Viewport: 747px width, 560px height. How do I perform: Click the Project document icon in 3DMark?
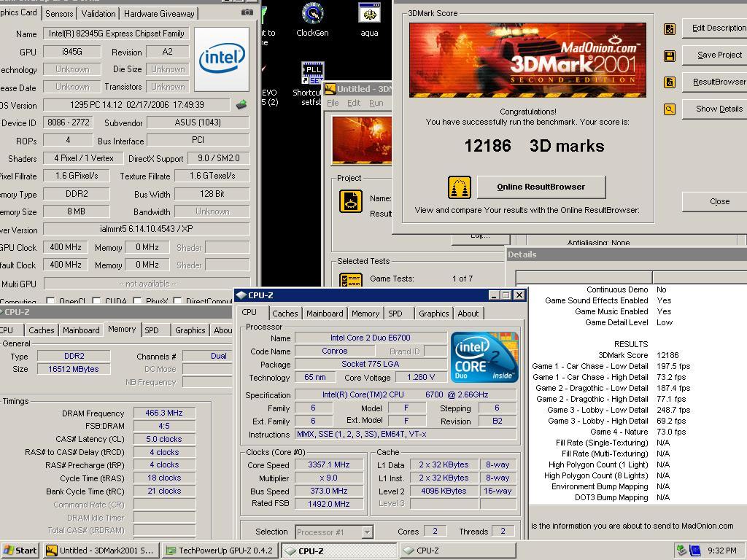(351, 201)
